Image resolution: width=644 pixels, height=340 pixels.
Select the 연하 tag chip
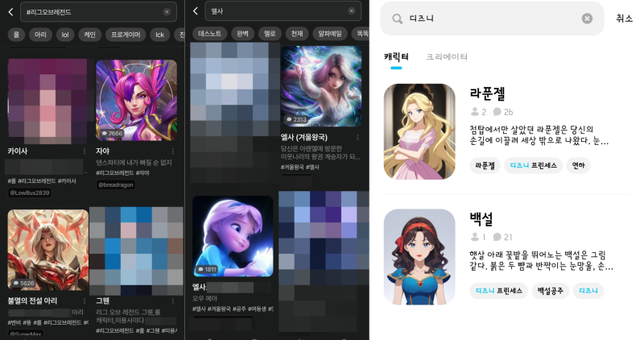coord(578,165)
